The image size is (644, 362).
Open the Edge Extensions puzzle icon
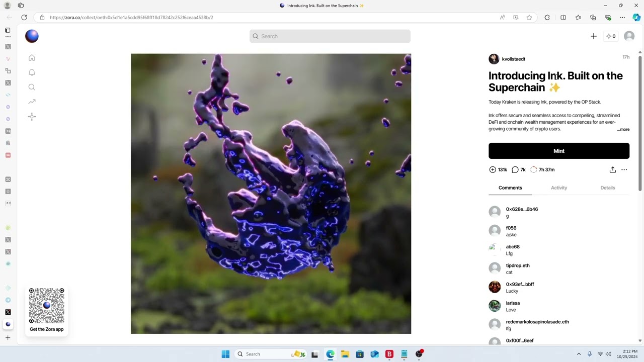pyautogui.click(x=547, y=17)
